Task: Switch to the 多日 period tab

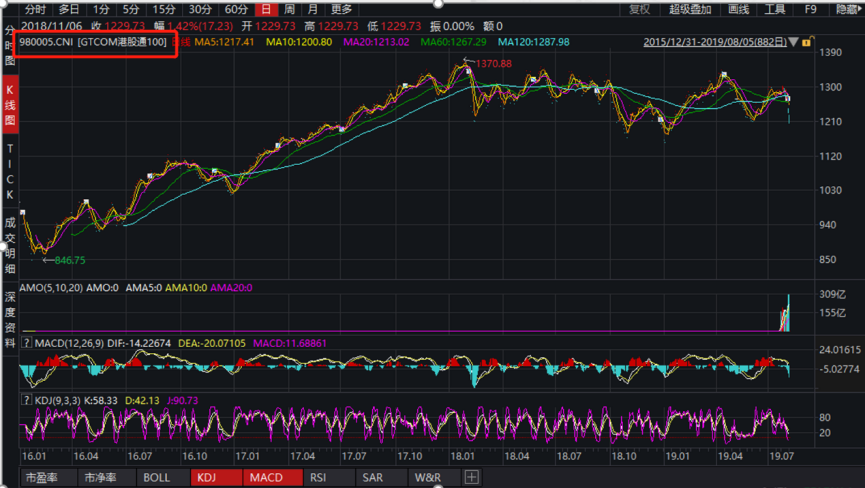Action: tap(69, 9)
